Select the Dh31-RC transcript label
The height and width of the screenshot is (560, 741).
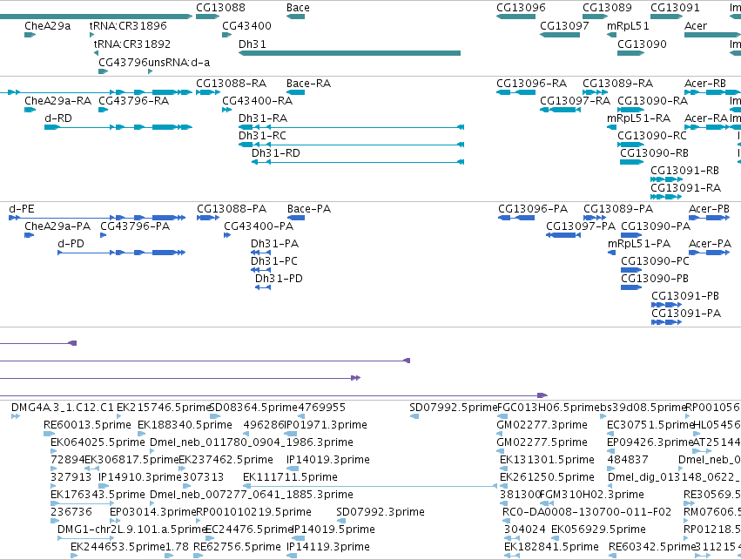[262, 136]
